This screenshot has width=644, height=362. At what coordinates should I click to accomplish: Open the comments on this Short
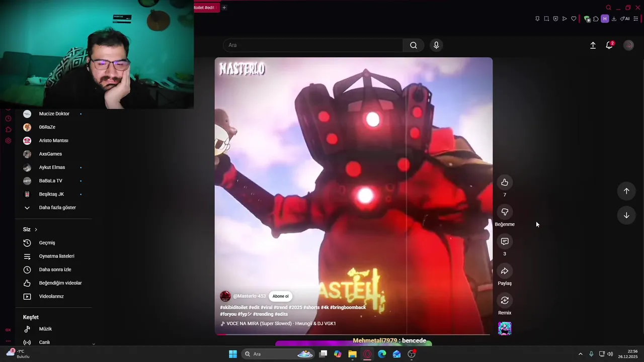tap(505, 241)
